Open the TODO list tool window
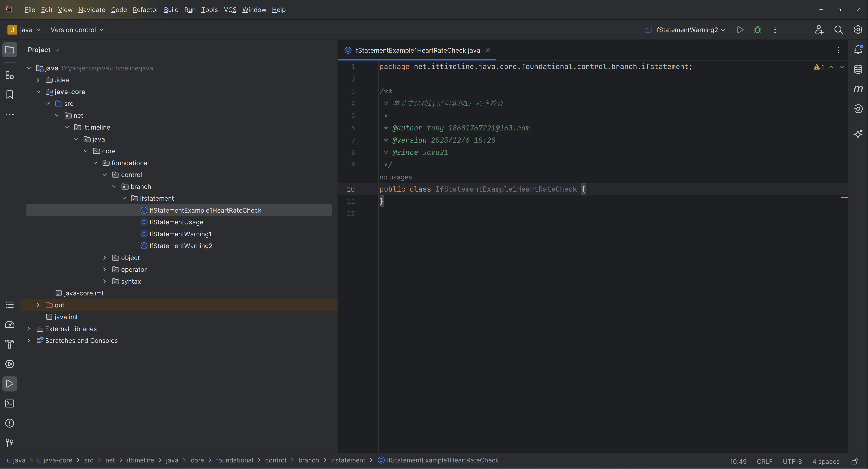 (10, 305)
